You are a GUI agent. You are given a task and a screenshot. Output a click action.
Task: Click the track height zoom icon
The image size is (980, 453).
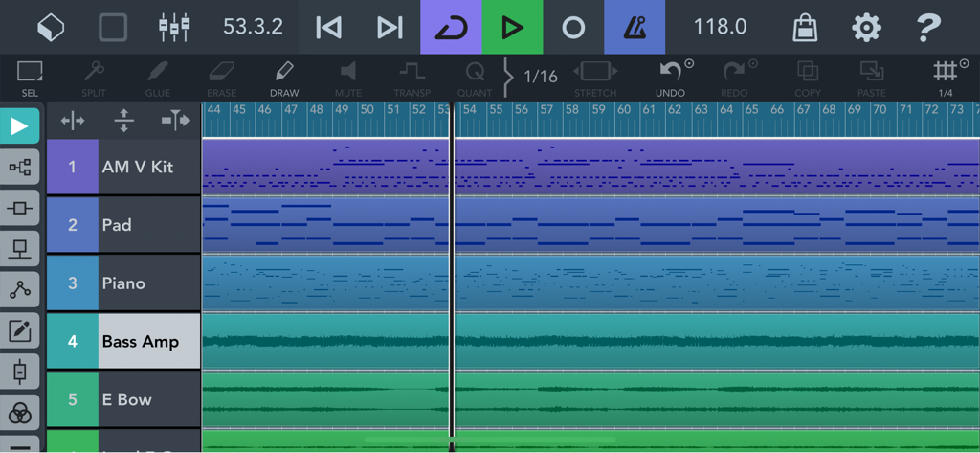point(124,121)
